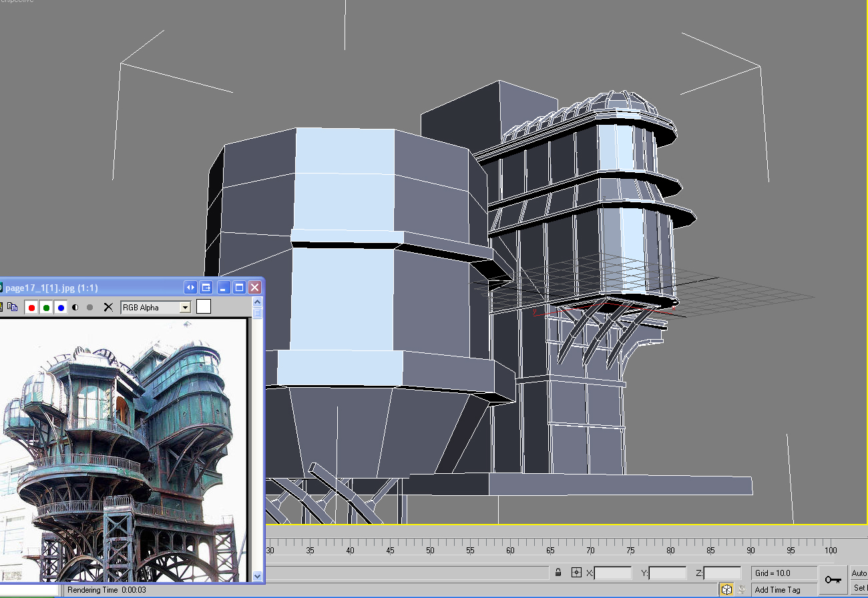Toggle the red channel in the image window

(x=31, y=308)
